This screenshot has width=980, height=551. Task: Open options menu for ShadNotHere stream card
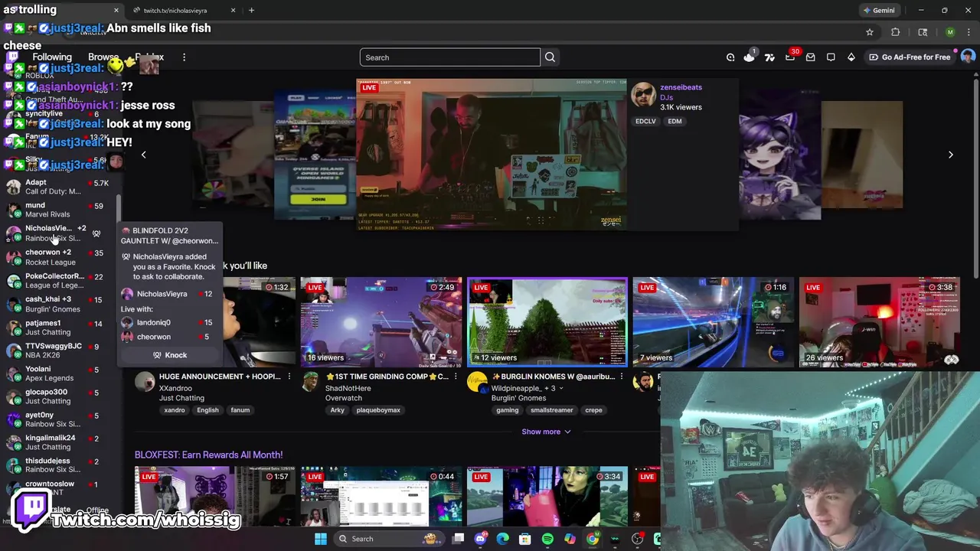[x=455, y=377]
